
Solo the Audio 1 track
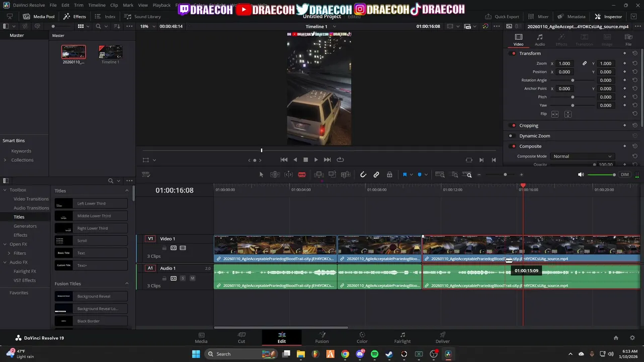click(x=183, y=278)
